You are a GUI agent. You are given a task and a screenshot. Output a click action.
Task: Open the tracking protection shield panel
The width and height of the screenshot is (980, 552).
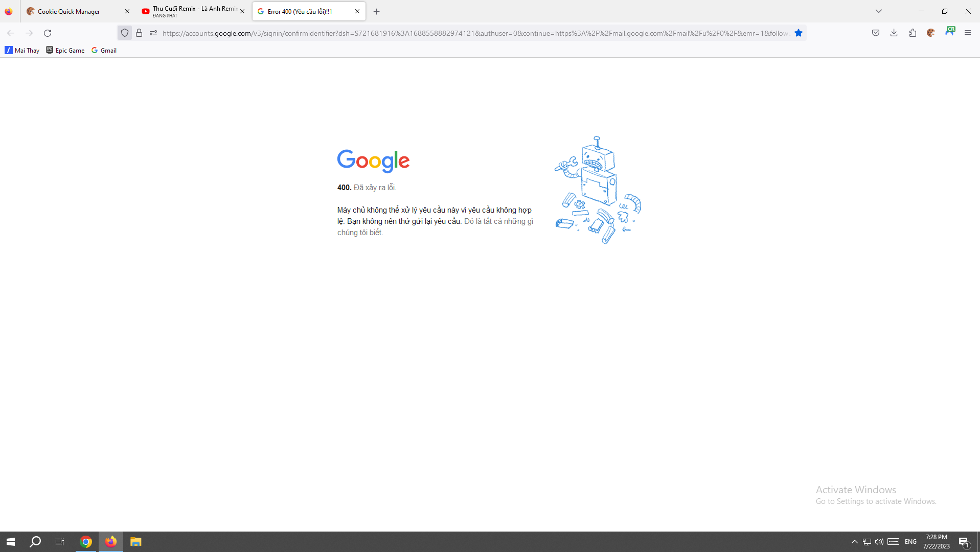125,33
